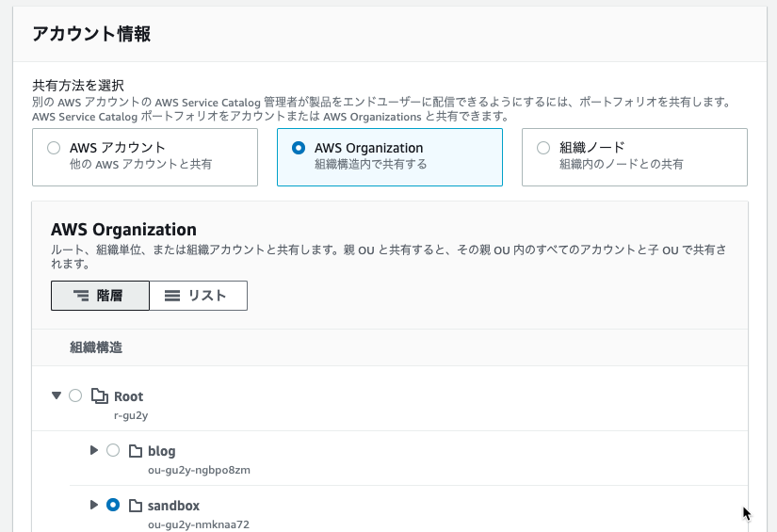
Task: Choose the blog OU radio button
Action: 113,450
